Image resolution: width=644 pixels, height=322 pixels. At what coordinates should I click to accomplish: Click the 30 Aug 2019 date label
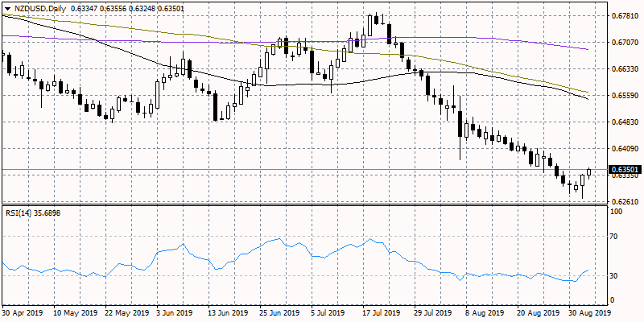[589, 312]
